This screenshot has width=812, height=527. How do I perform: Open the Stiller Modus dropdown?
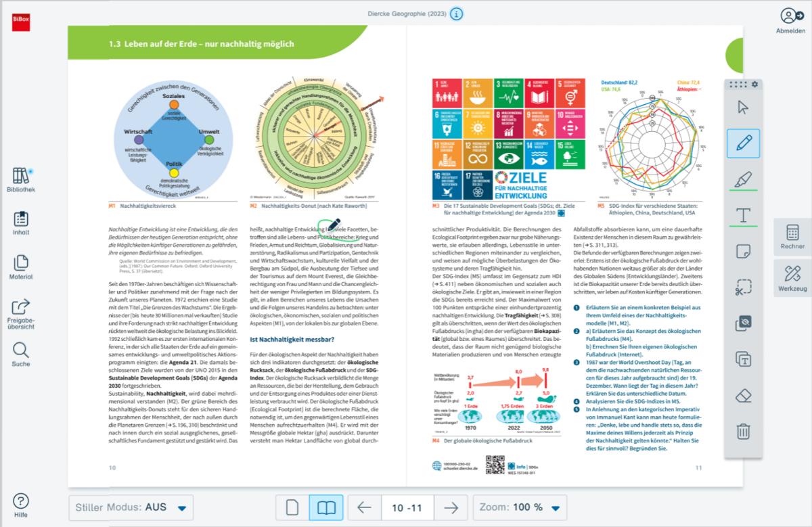click(x=131, y=507)
